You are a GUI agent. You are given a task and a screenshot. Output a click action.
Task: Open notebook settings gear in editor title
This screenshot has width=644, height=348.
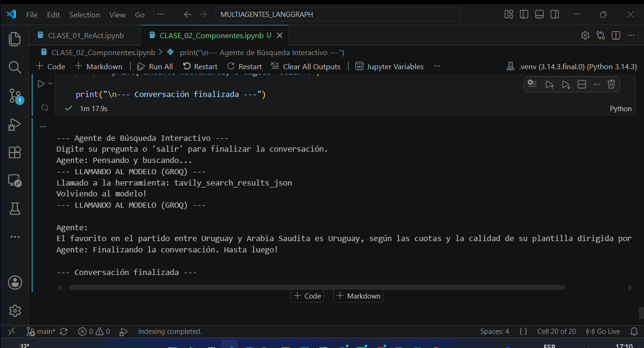(x=585, y=35)
